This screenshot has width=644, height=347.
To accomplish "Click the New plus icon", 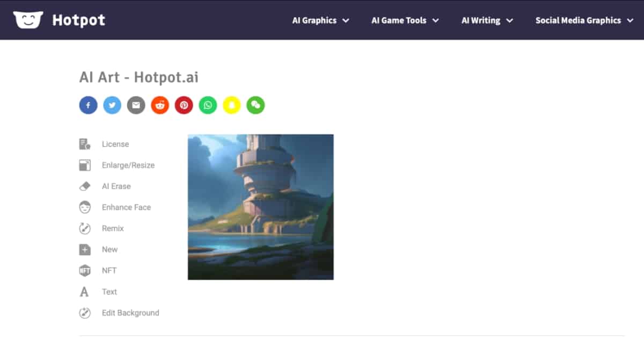I will (x=85, y=249).
